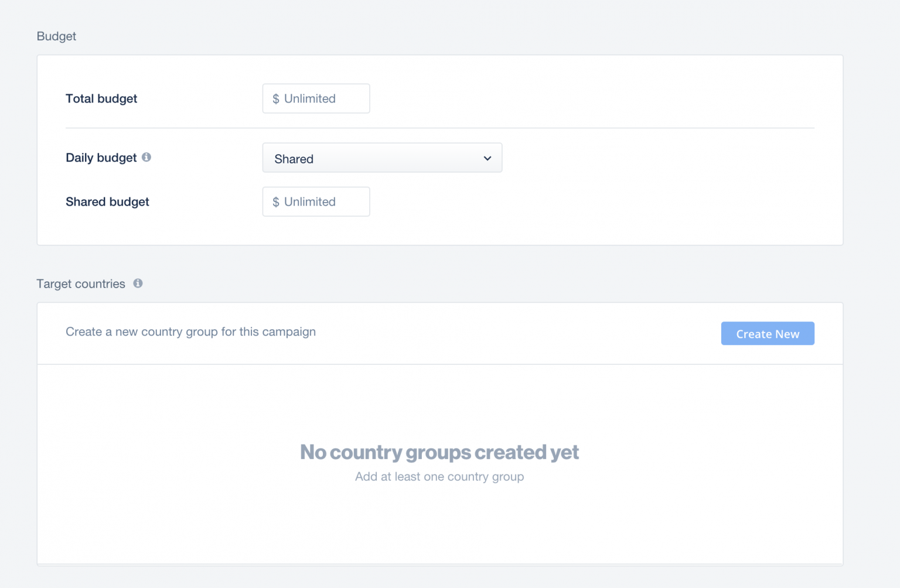Click the Shared budget label
This screenshot has height=588, width=900.
point(107,201)
